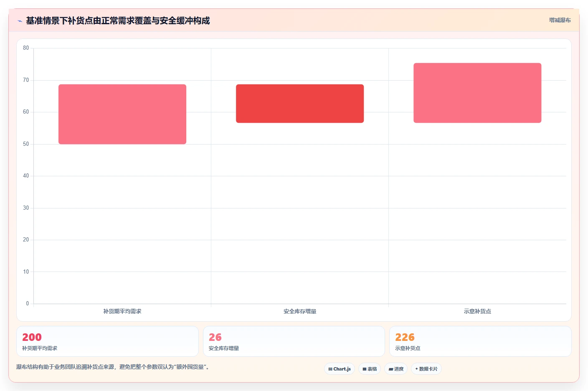Viewport: 588px width, 391px height.
Task: Click the 表格 chip
Action: [370, 369]
